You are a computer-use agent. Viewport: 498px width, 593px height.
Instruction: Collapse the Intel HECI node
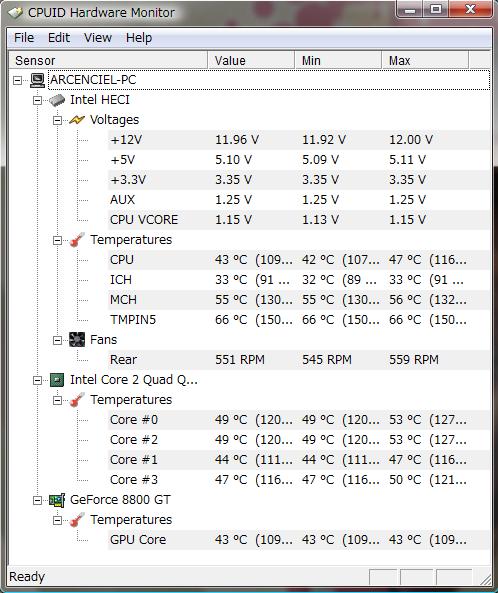coord(37,100)
